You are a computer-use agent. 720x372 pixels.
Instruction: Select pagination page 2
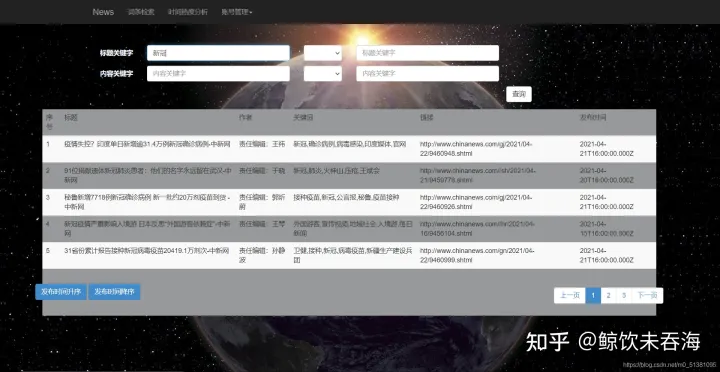608,295
